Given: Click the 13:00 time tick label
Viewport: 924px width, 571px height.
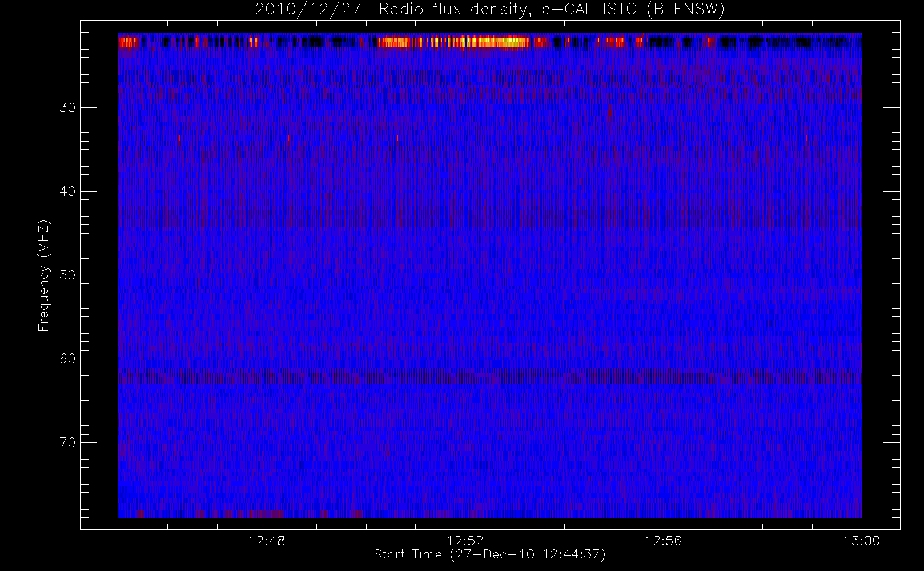Looking at the screenshot, I should (x=862, y=541).
